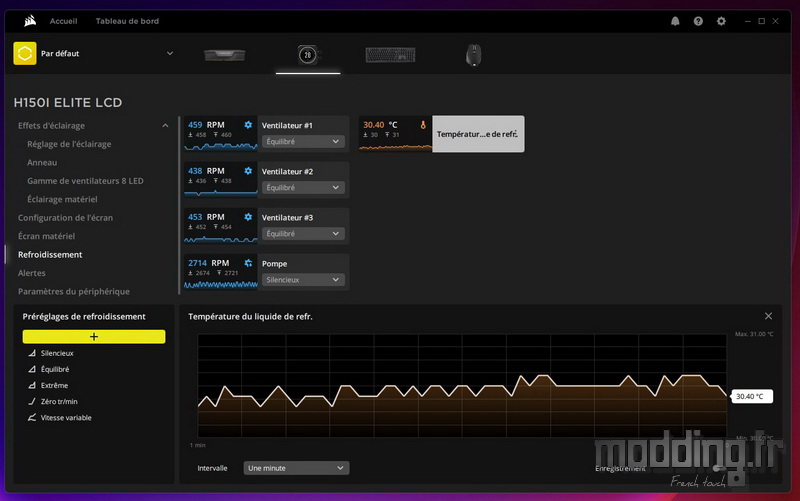Open gear settings for Ventilateur #1 sensor
Viewport: 800px width, 501px height.
pyautogui.click(x=248, y=124)
